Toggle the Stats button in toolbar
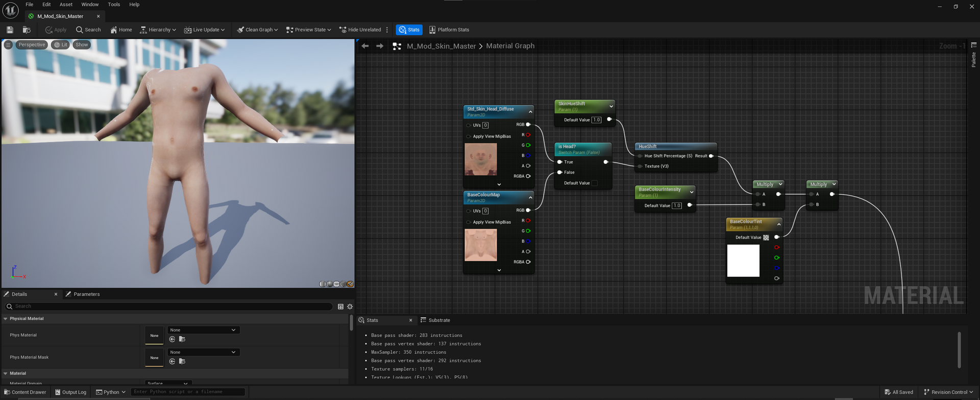 point(409,30)
